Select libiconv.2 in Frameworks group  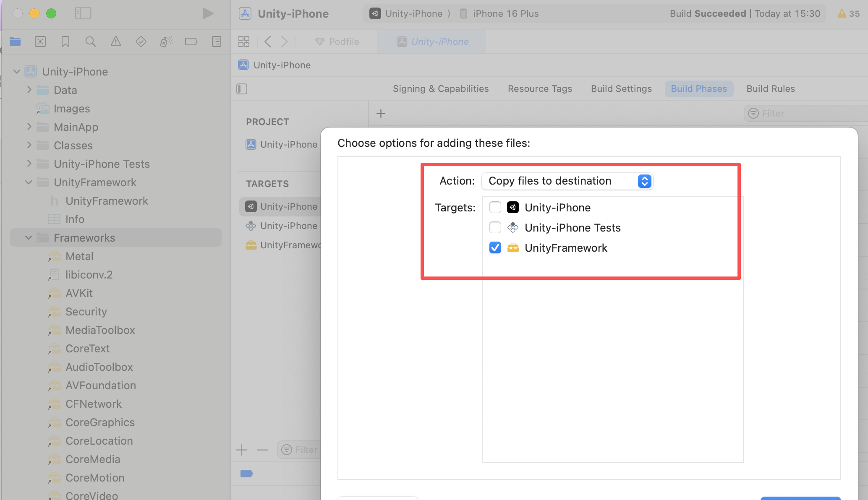(x=89, y=275)
